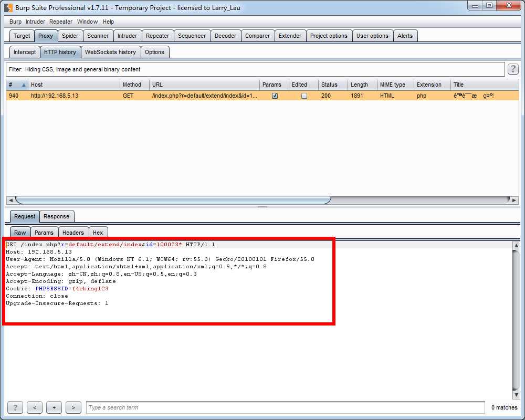525x420 pixels.
Task: Click the sort arrow in # column header
Action: coord(24,85)
